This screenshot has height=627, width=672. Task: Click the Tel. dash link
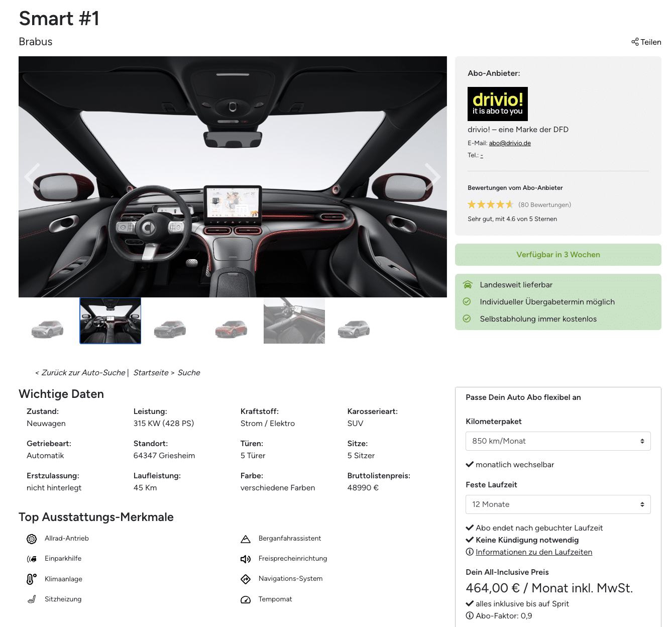tap(482, 155)
